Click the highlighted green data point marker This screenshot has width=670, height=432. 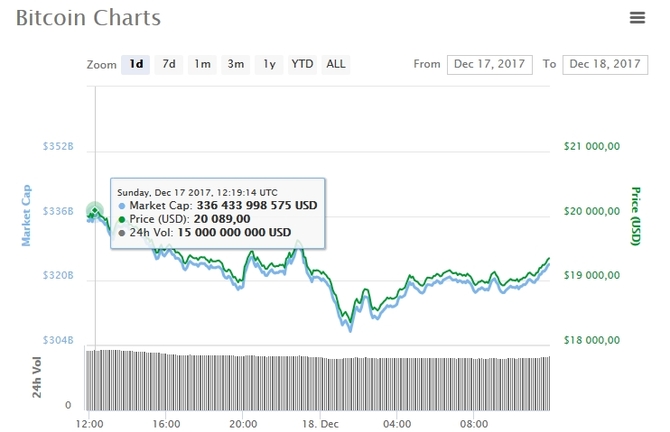click(x=95, y=211)
